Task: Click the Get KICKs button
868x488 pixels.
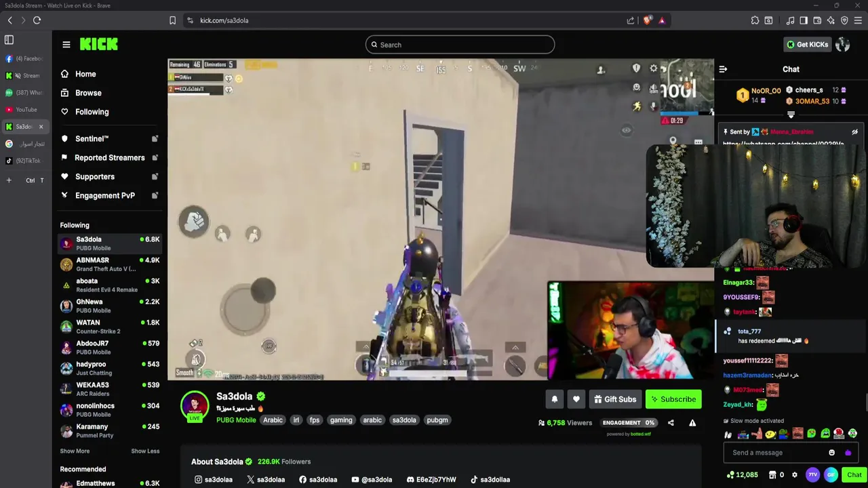Action: coord(807,45)
